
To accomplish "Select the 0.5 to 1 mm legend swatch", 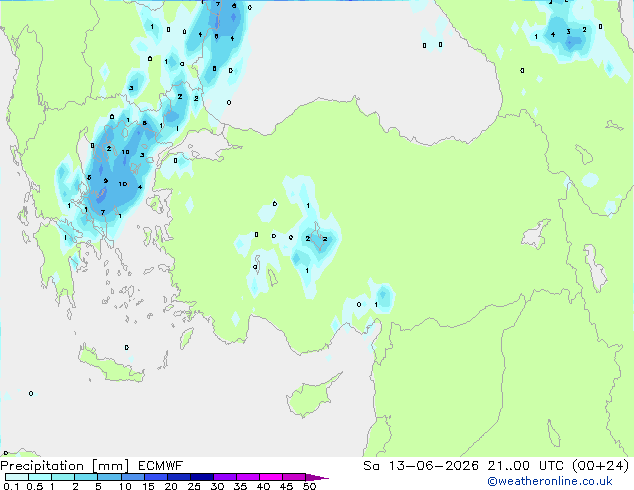I will tap(40, 477).
